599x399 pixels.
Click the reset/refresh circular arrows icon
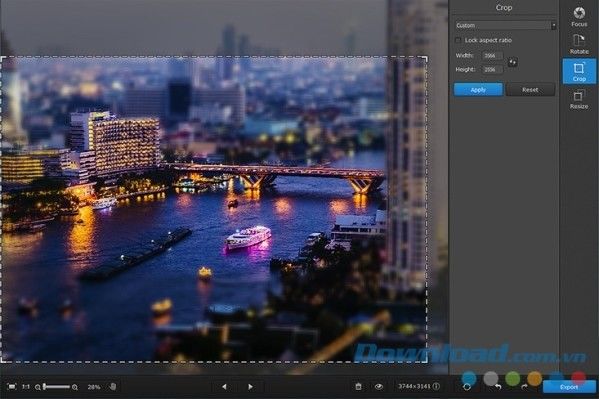(x=466, y=387)
